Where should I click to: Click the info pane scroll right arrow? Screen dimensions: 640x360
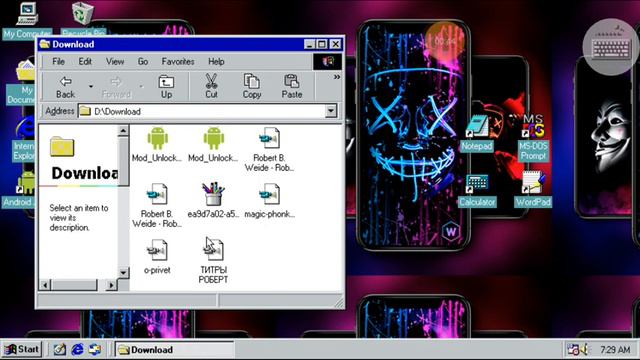(111, 285)
